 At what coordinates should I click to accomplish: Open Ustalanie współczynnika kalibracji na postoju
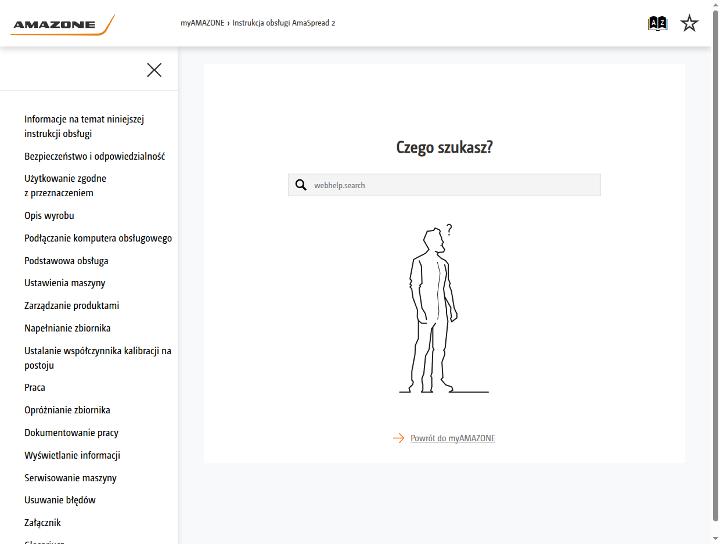click(98, 358)
